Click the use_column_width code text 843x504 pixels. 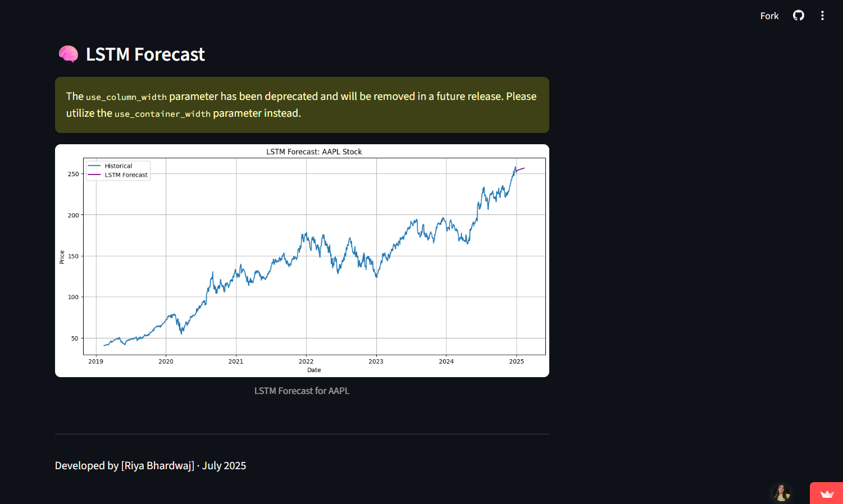tap(126, 97)
